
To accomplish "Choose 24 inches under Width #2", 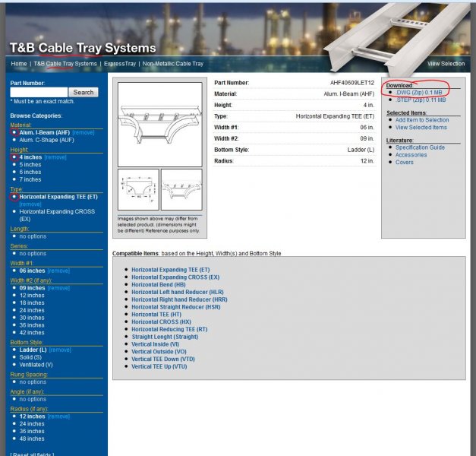I will point(32,310).
